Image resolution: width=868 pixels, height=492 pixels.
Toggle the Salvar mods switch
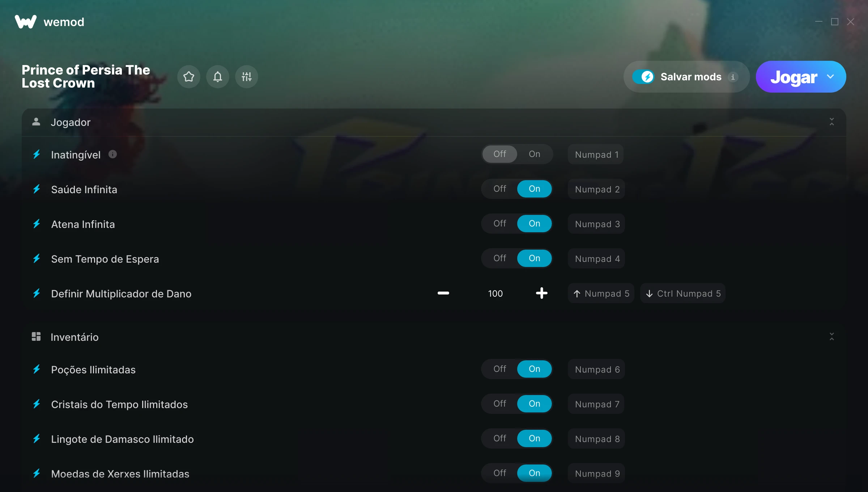coord(643,77)
